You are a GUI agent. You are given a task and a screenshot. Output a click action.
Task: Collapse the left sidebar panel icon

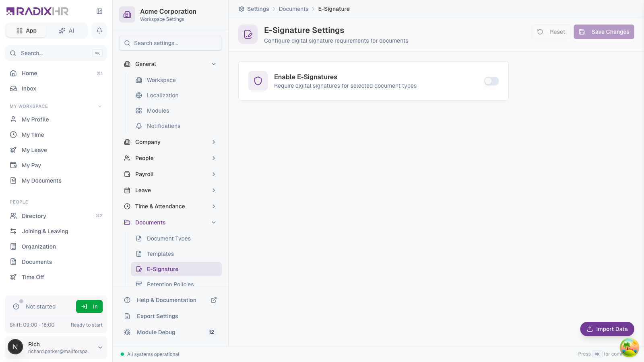click(x=99, y=11)
